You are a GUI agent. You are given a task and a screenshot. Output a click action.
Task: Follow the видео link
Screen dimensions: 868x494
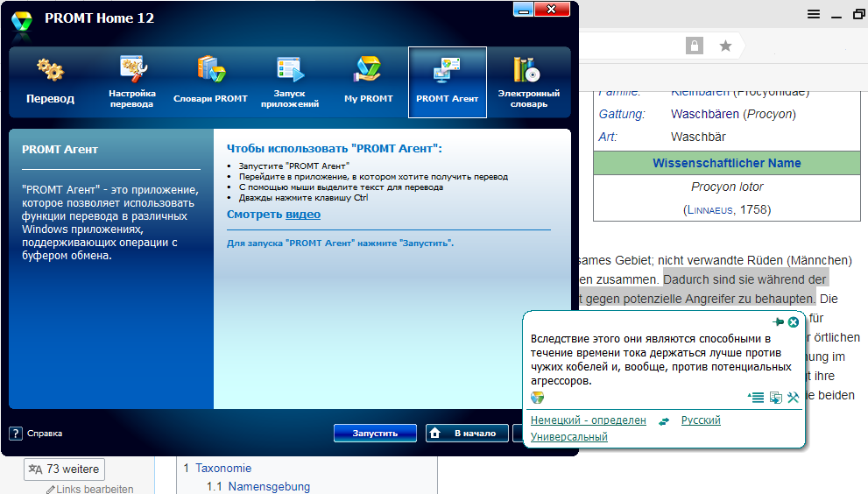tap(303, 215)
